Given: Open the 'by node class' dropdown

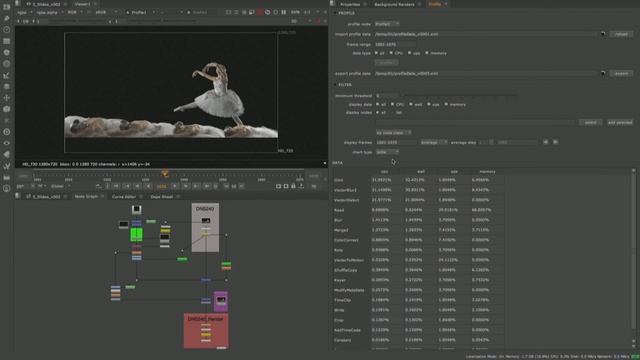Looking at the screenshot, I should coord(393,133).
